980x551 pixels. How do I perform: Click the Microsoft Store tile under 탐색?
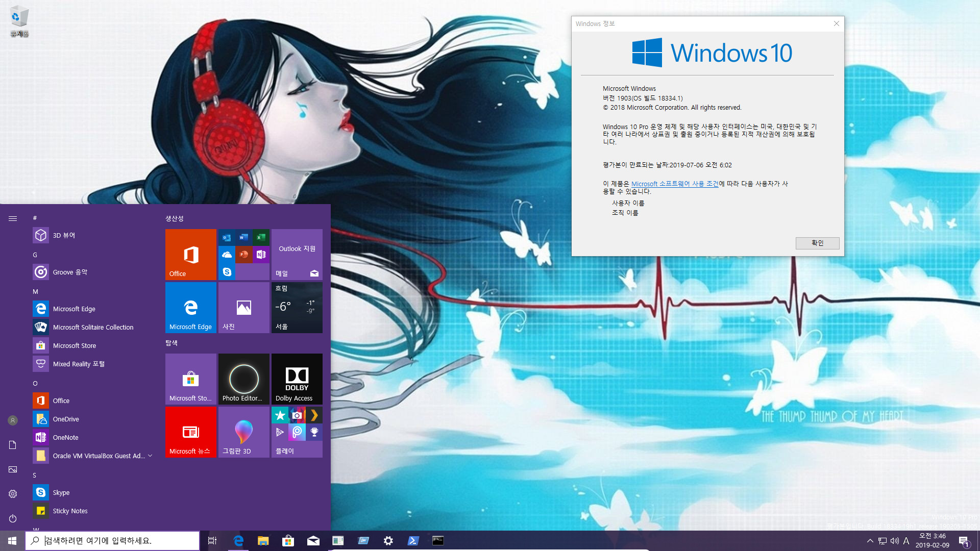(x=191, y=379)
